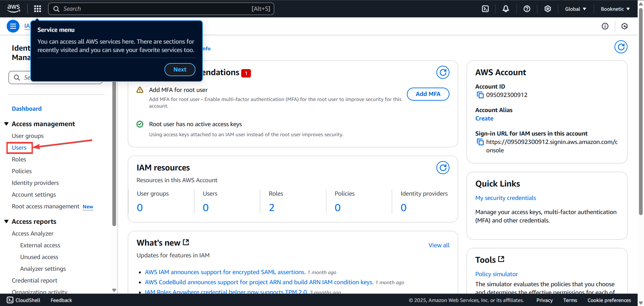Select Users in the sidebar
644x306 pixels.
[19, 148]
